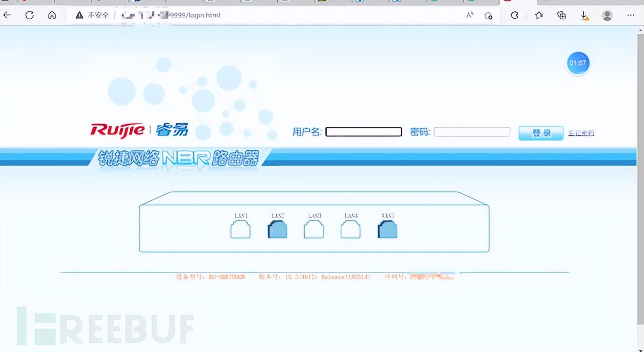This screenshot has height=352, width=644.
Task: Focus the 用户名 username field
Action: (364, 132)
